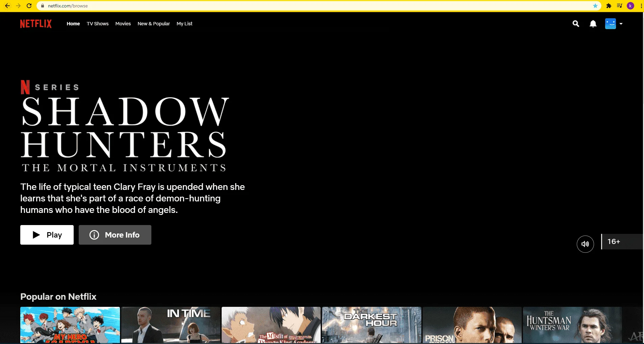Go to New & Popular
This screenshot has height=344, width=644.
[x=154, y=24]
